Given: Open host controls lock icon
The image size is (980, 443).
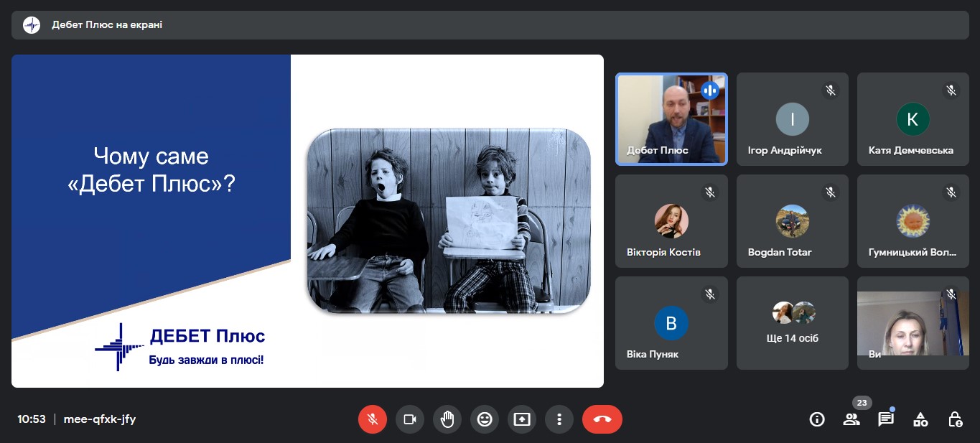Looking at the screenshot, I should [x=955, y=419].
